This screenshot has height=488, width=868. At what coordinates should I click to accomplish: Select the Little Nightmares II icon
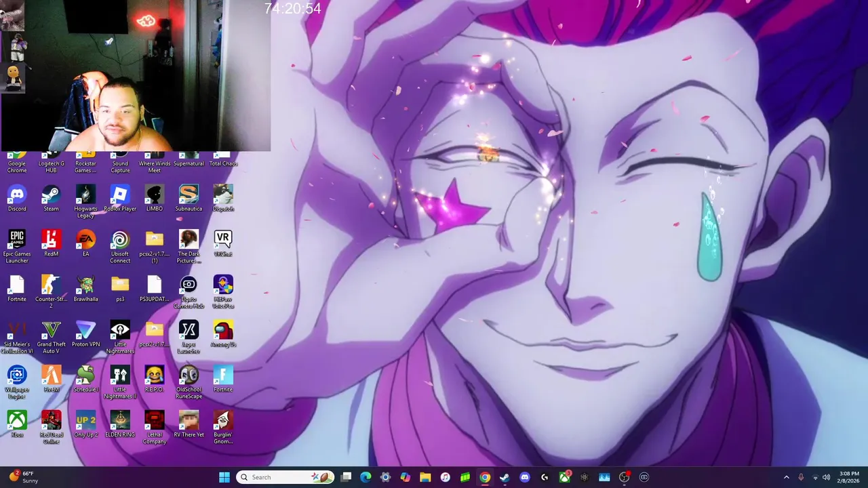point(120,383)
